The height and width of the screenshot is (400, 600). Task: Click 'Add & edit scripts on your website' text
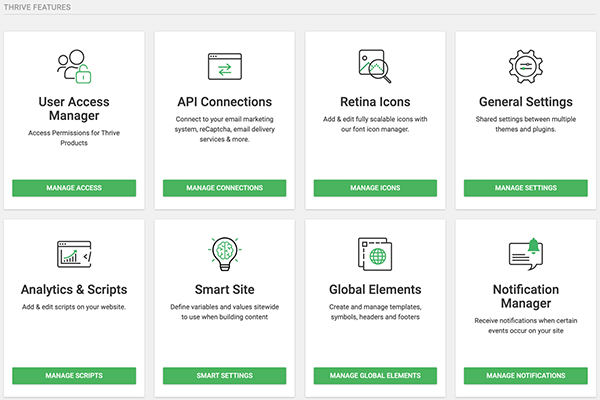[x=74, y=307]
